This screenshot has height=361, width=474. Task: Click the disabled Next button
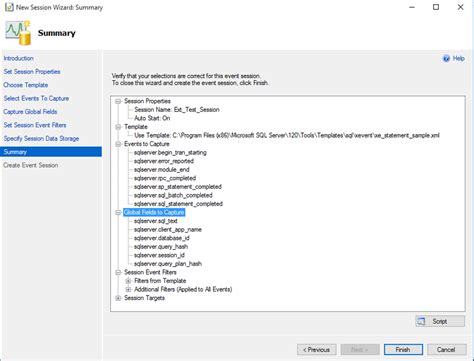pos(360,350)
